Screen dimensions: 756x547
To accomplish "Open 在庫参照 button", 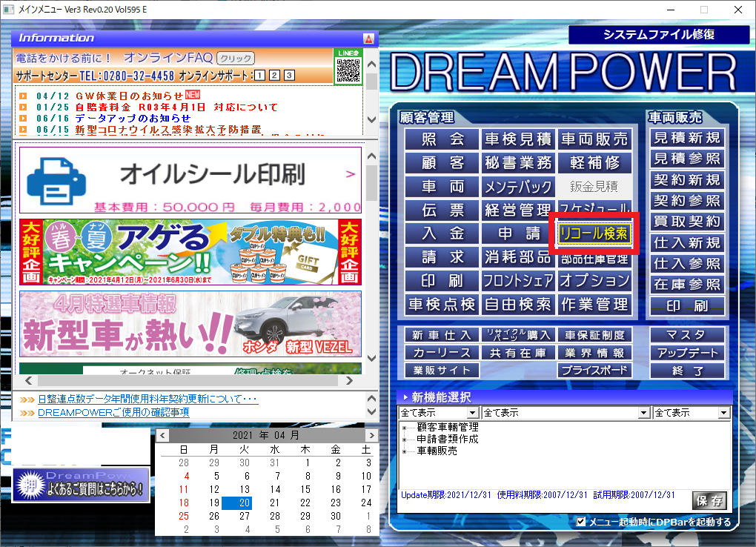I will coord(687,285).
